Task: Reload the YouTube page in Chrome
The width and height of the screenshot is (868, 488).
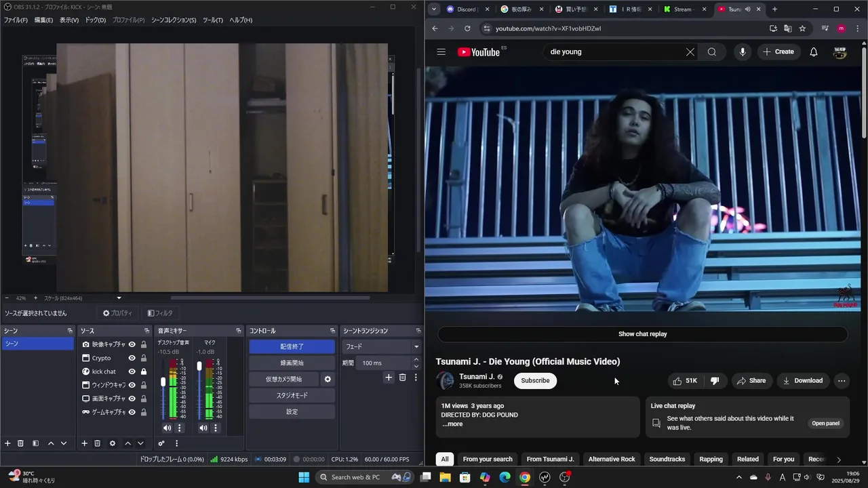Action: coord(467,28)
